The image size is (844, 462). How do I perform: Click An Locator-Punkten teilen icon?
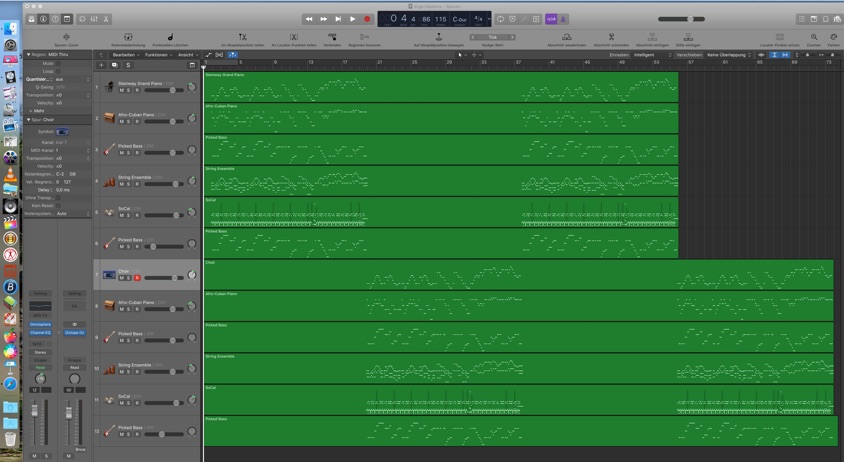294,37
